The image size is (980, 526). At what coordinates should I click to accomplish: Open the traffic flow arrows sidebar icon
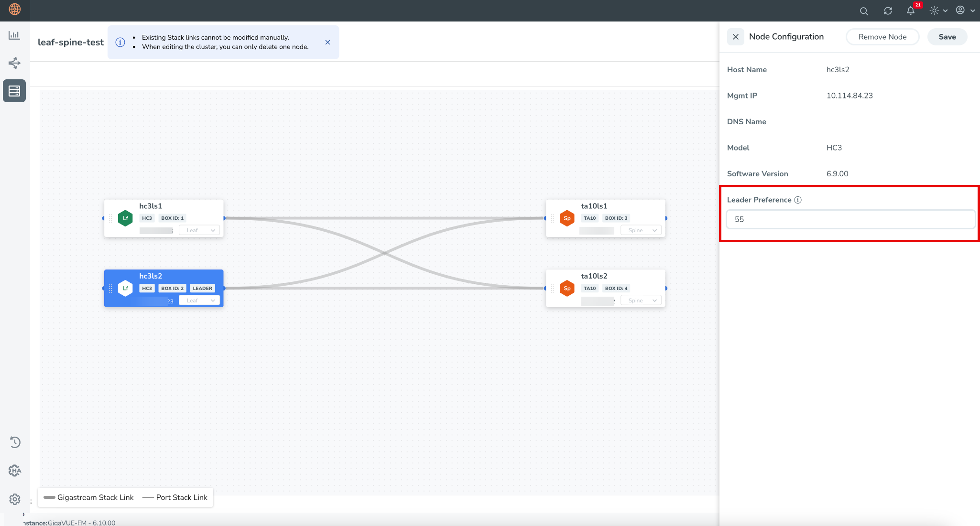14,63
